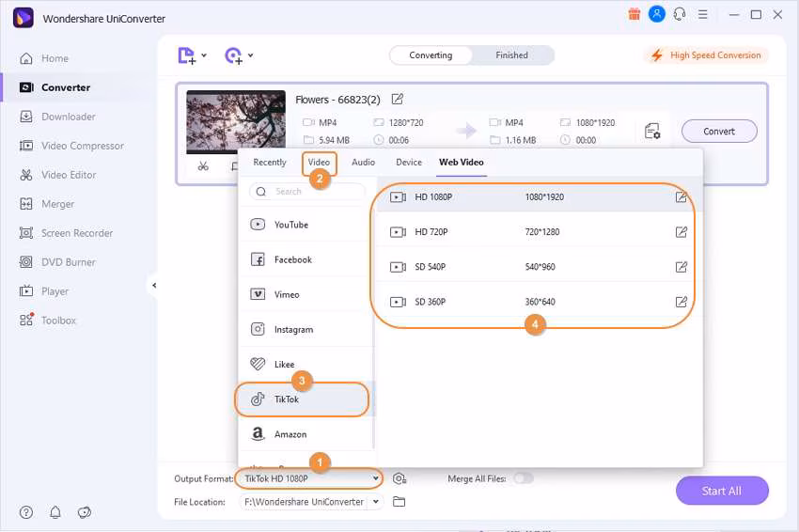Open the Recently tab in format panel
This screenshot has height=532, width=799.
tap(270, 162)
